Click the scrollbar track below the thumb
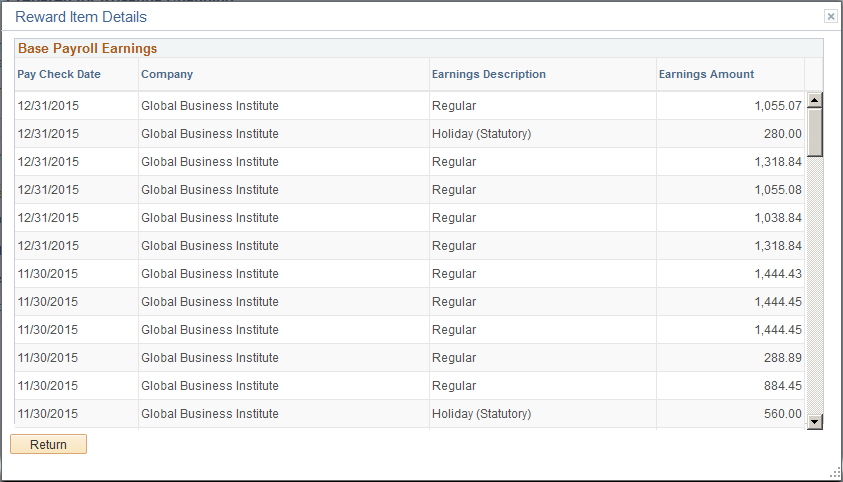This screenshot has width=843, height=482. (x=815, y=285)
